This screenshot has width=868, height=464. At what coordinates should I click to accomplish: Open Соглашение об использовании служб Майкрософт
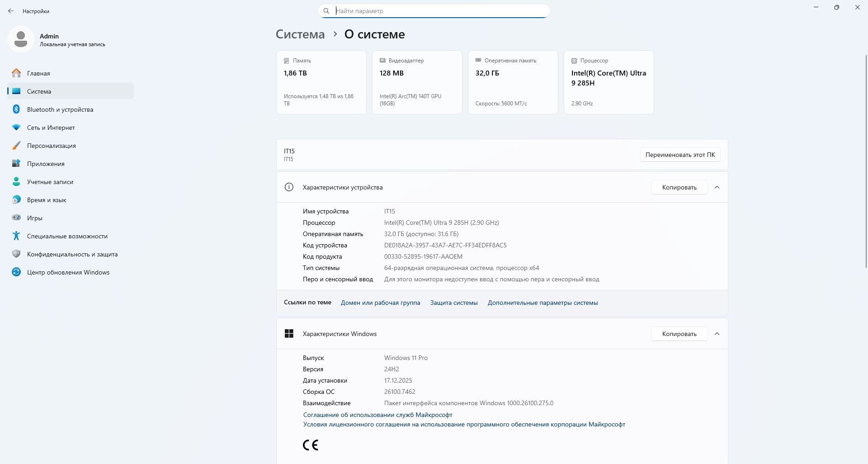coord(377,415)
